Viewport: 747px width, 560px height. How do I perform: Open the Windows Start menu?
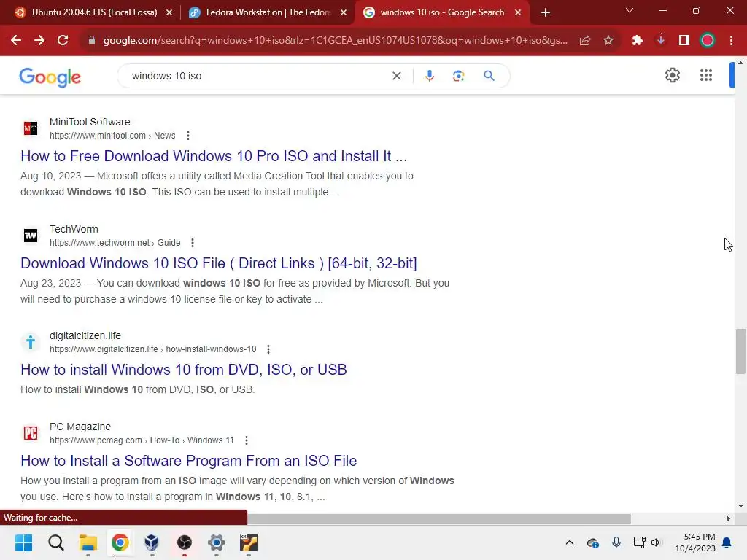23,542
